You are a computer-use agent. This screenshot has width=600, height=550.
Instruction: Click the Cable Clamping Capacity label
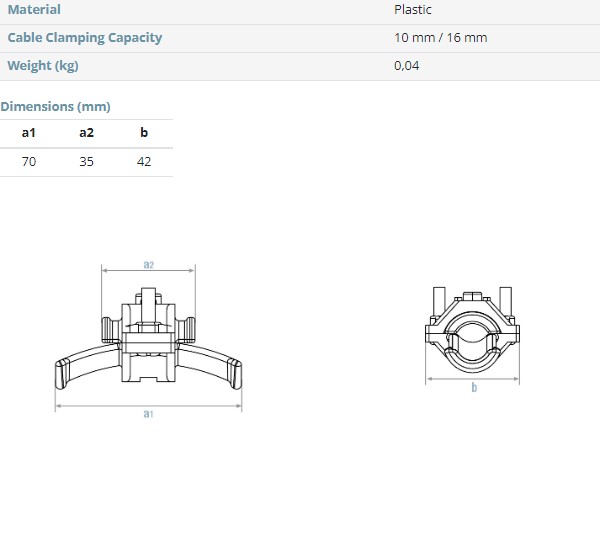click(x=84, y=38)
